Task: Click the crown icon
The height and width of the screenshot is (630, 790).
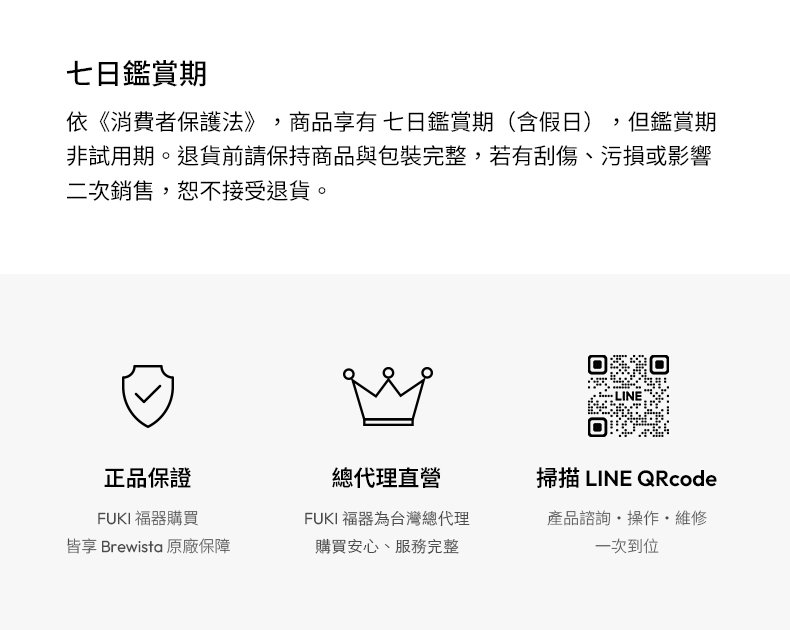Action: (x=388, y=396)
